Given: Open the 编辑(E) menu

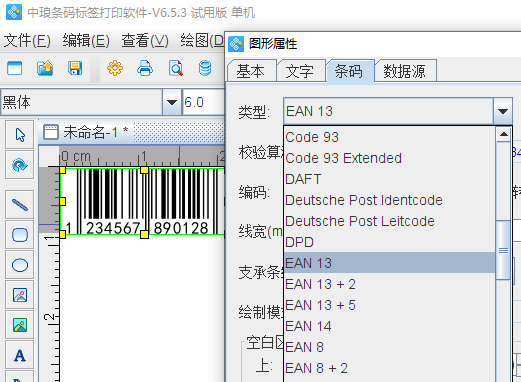Looking at the screenshot, I should [86, 41].
